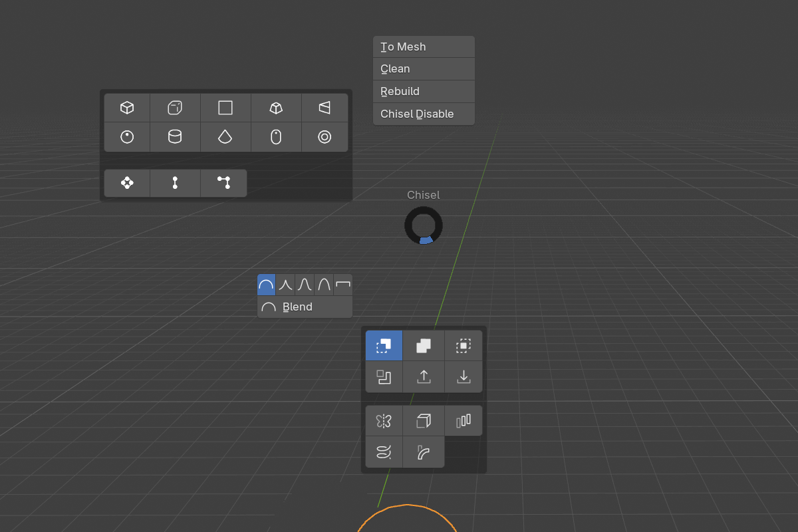Select the capsule primitive icon
Screen dimensions: 798x532
pos(276,137)
